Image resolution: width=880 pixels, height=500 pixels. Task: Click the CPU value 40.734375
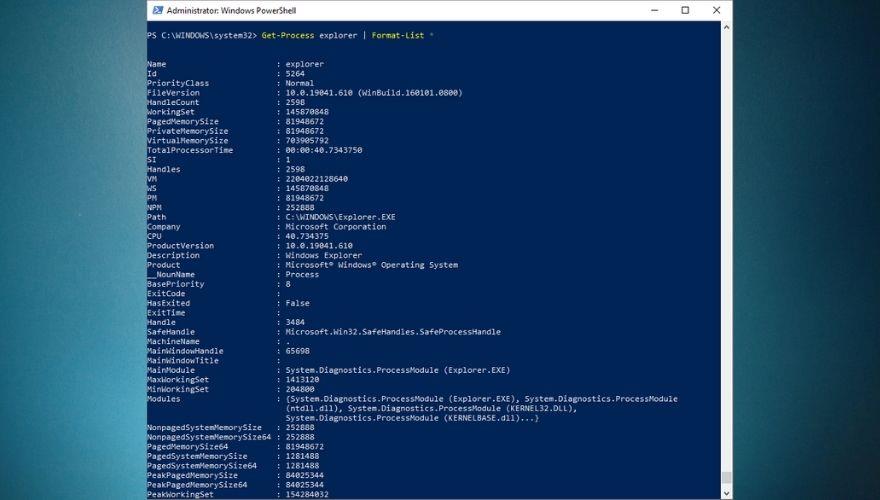tap(307, 236)
